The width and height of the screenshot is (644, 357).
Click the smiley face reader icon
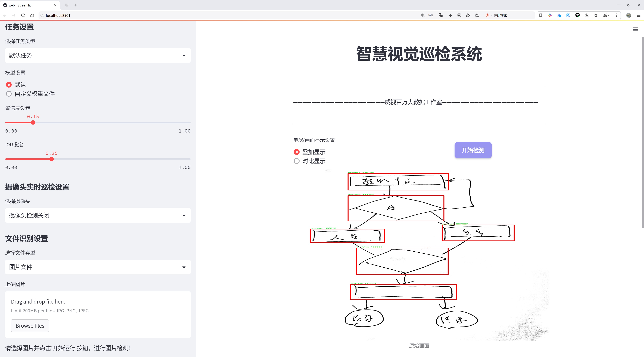pos(459,15)
